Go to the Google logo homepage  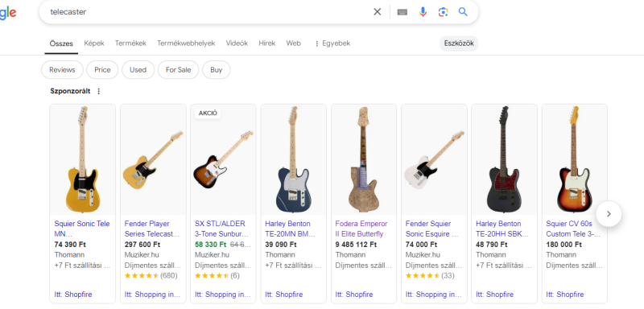(x=8, y=12)
